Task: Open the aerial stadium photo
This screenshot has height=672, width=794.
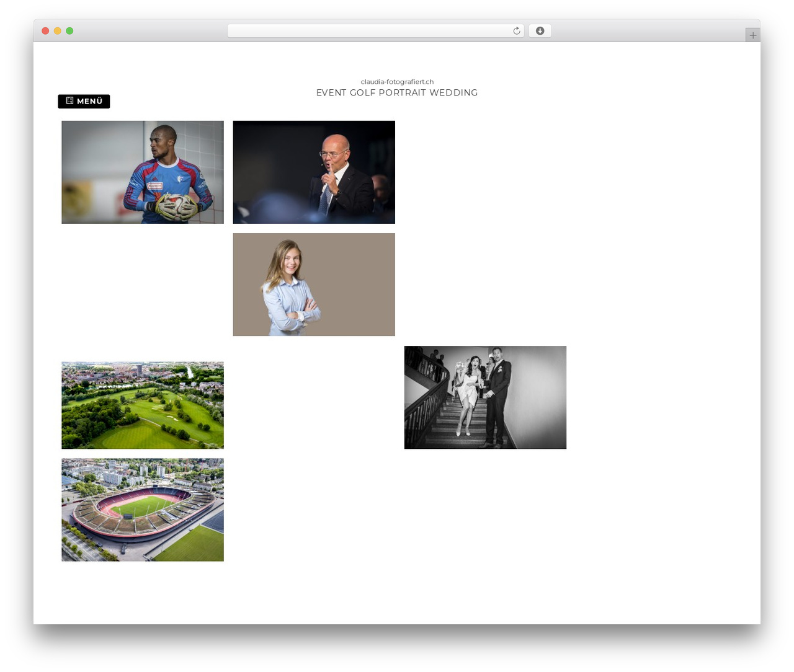Action: click(143, 510)
